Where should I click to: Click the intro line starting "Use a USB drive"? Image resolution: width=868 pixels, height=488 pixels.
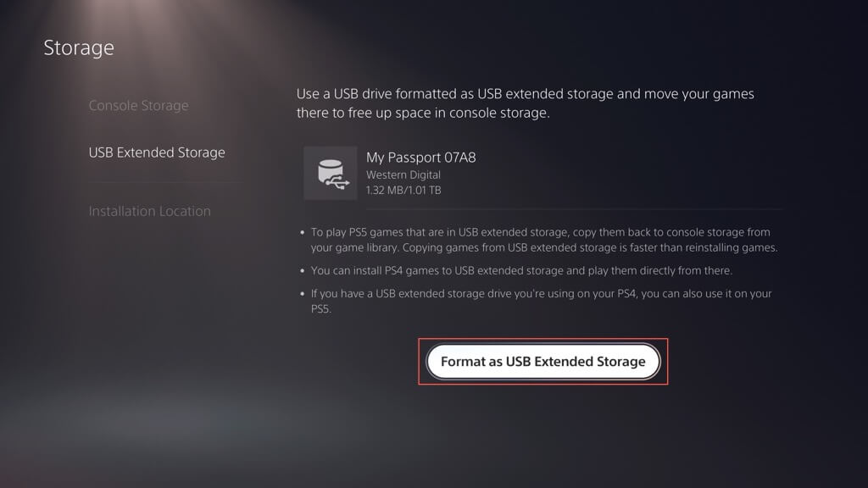525,93
